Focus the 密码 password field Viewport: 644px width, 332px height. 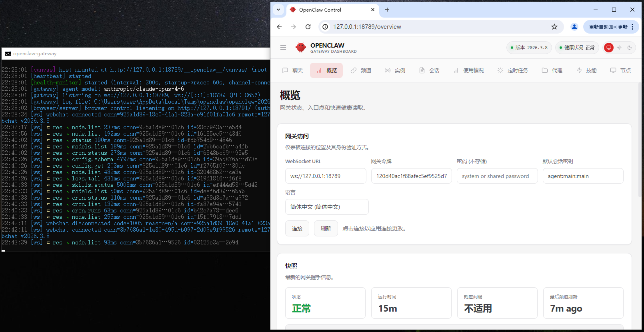tap(497, 176)
